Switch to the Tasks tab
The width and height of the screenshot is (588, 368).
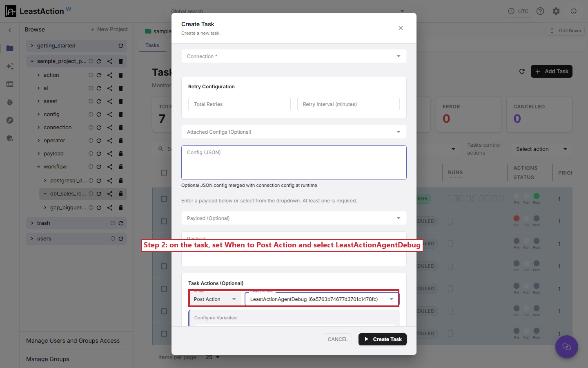(x=152, y=45)
